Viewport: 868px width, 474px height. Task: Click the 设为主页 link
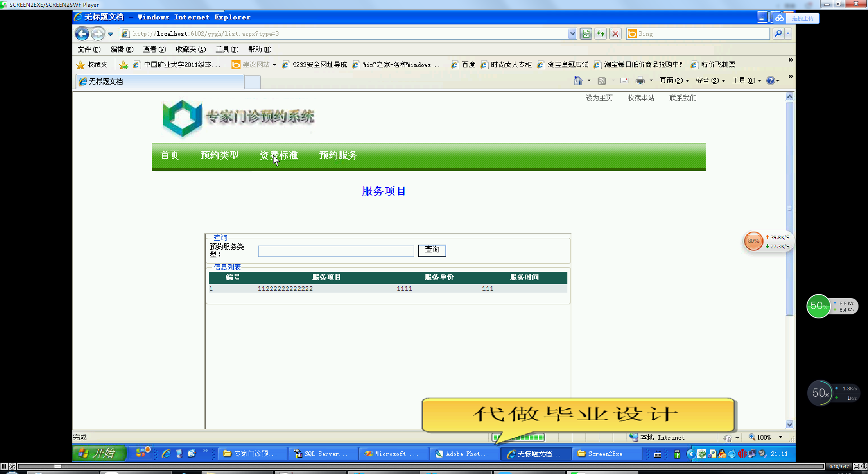coord(599,98)
